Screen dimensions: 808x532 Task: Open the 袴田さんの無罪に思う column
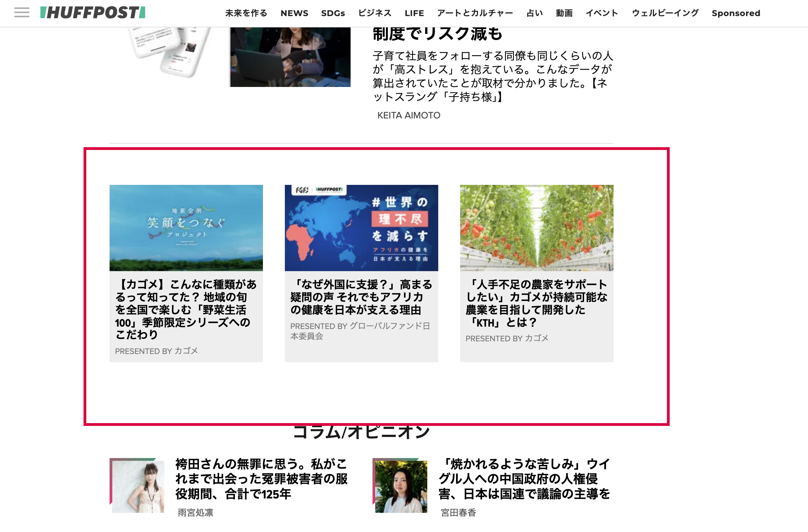(262, 479)
